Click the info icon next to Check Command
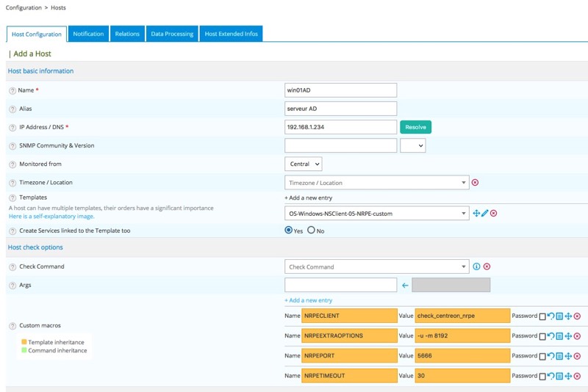Viewport: 588px width, 392px height. click(476, 266)
